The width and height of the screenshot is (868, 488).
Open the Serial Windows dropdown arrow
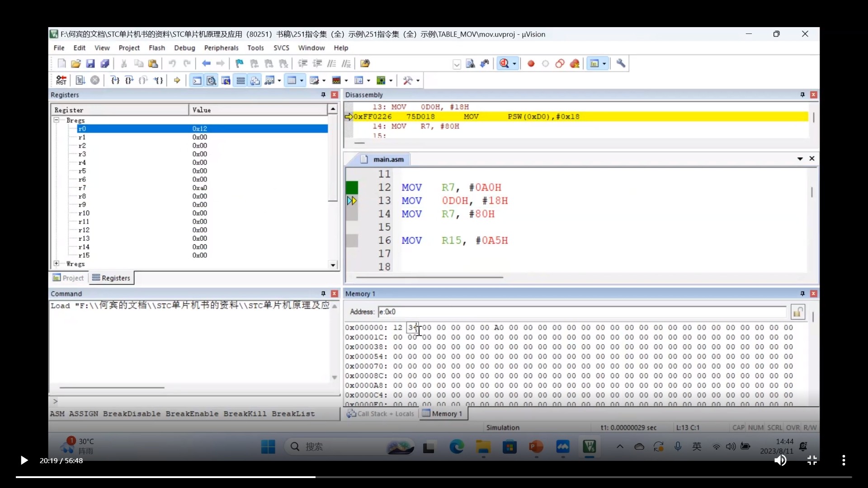[324, 80]
